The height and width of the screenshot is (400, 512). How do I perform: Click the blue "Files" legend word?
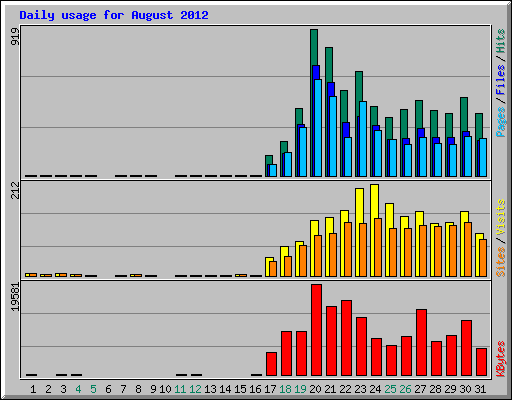click(x=500, y=80)
